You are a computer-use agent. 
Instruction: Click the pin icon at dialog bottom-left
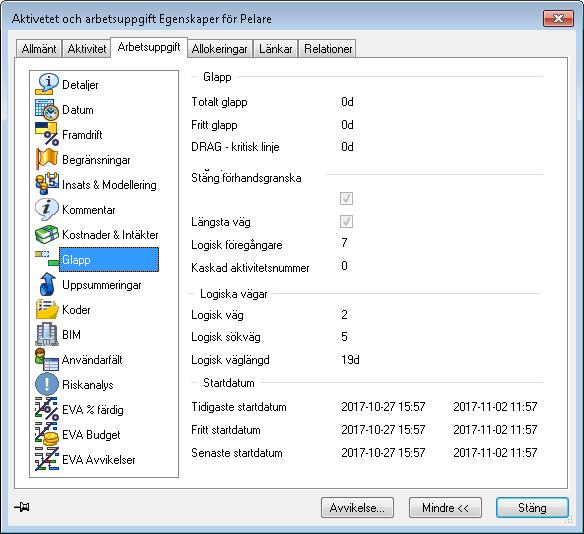coord(22,507)
